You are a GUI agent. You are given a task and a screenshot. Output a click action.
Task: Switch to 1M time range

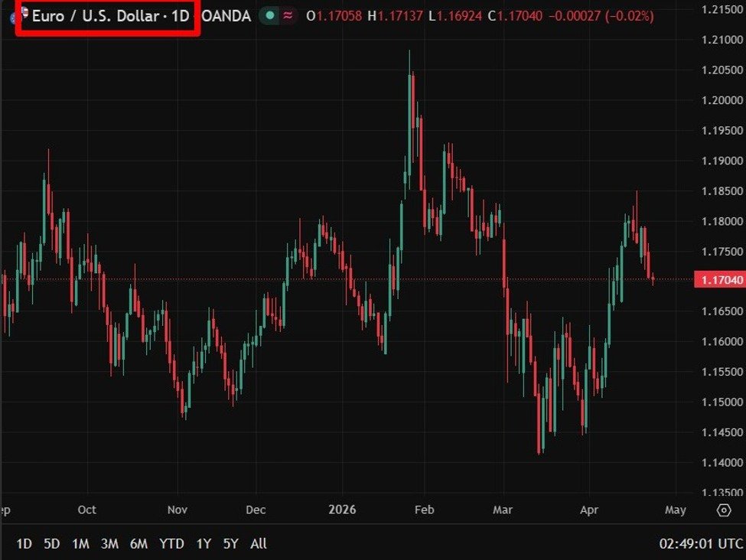80,544
